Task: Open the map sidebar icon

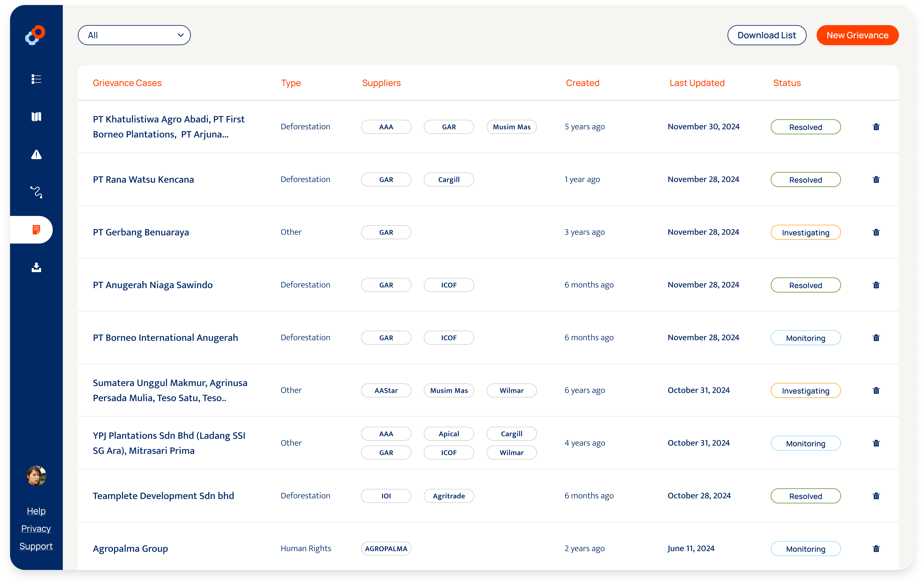Action: point(36,117)
